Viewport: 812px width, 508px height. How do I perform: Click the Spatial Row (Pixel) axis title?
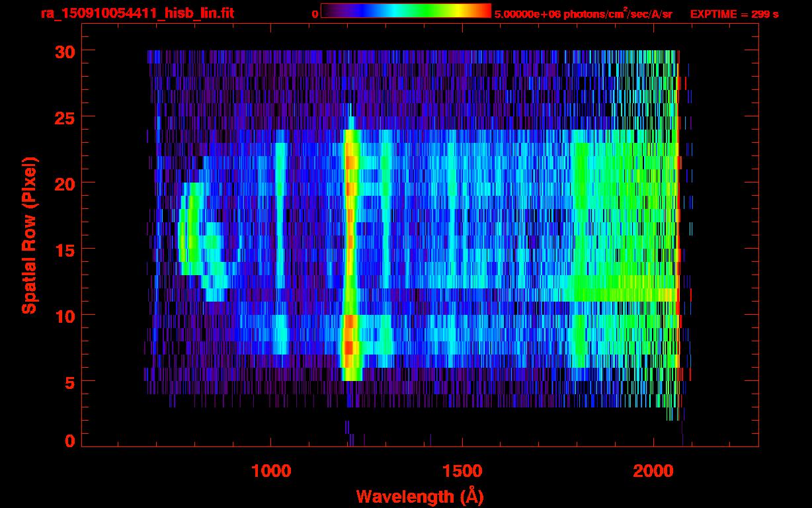coord(29,235)
